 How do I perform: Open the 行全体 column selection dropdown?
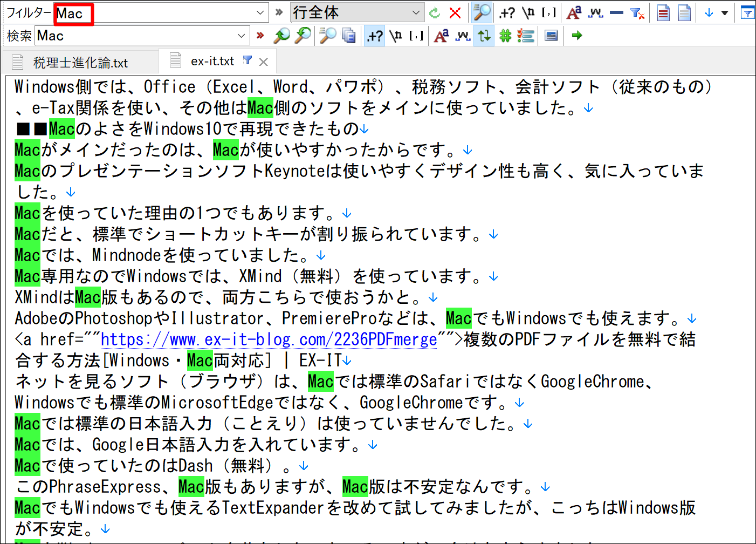coord(416,12)
